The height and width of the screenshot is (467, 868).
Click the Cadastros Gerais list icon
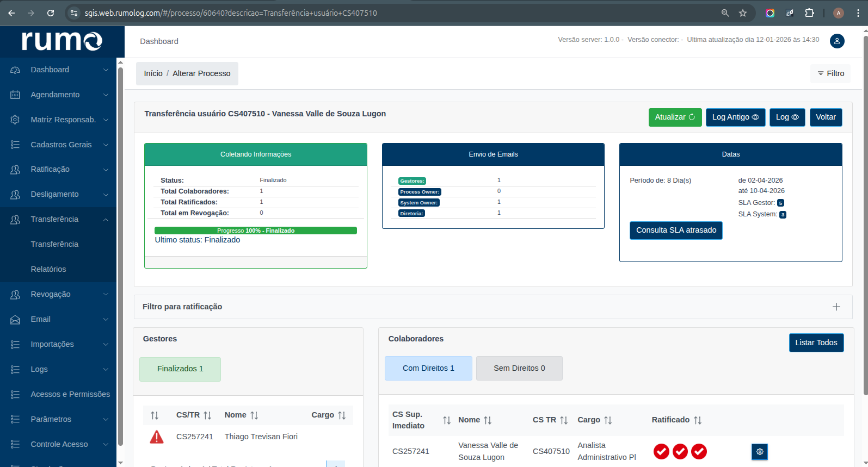point(15,145)
